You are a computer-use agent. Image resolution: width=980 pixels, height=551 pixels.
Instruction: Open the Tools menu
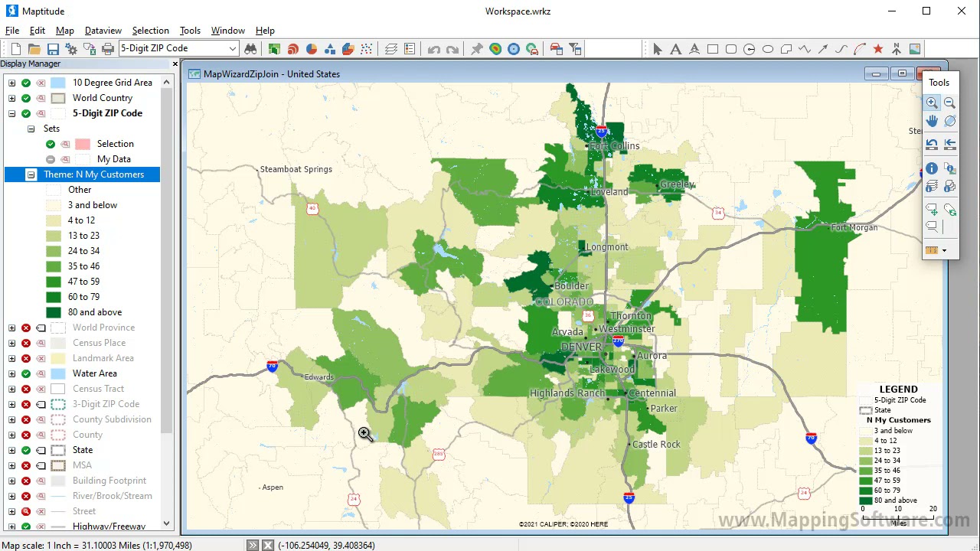[190, 31]
